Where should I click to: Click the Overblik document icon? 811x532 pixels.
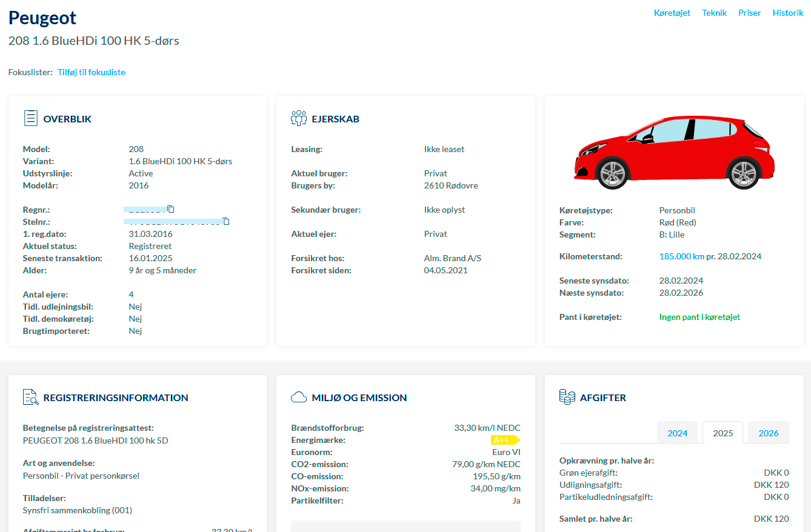pyautogui.click(x=30, y=118)
